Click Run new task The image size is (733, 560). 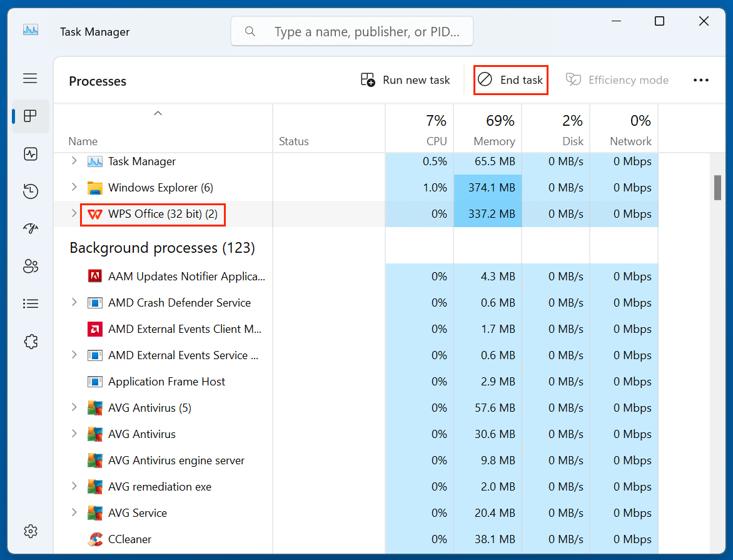point(405,79)
